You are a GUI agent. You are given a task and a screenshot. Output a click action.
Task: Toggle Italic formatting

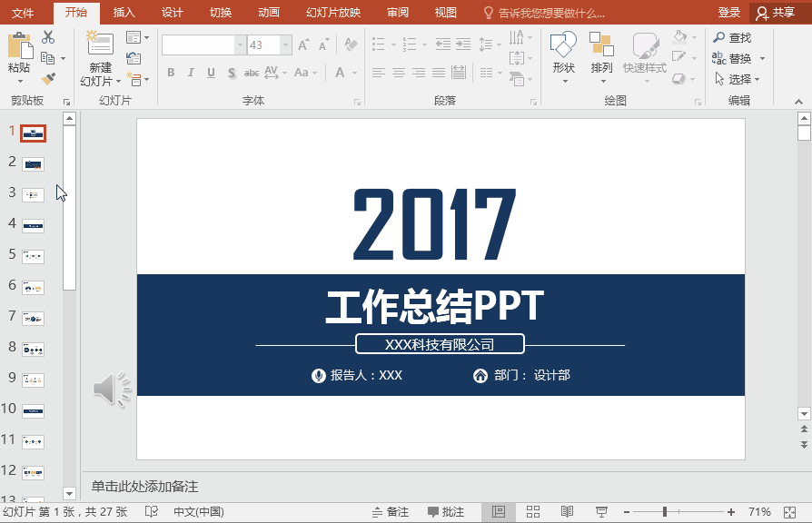pyautogui.click(x=191, y=73)
